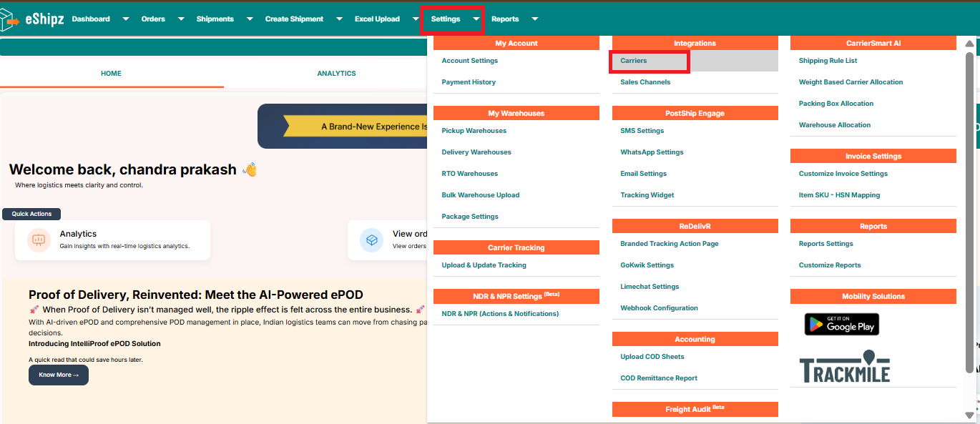Open the Excel Upload menu
This screenshot has width=980, height=424.
click(377, 19)
